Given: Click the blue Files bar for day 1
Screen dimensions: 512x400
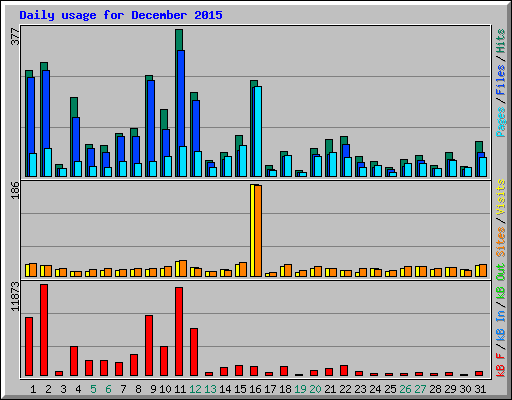Looking at the screenshot, I should 31,115.
